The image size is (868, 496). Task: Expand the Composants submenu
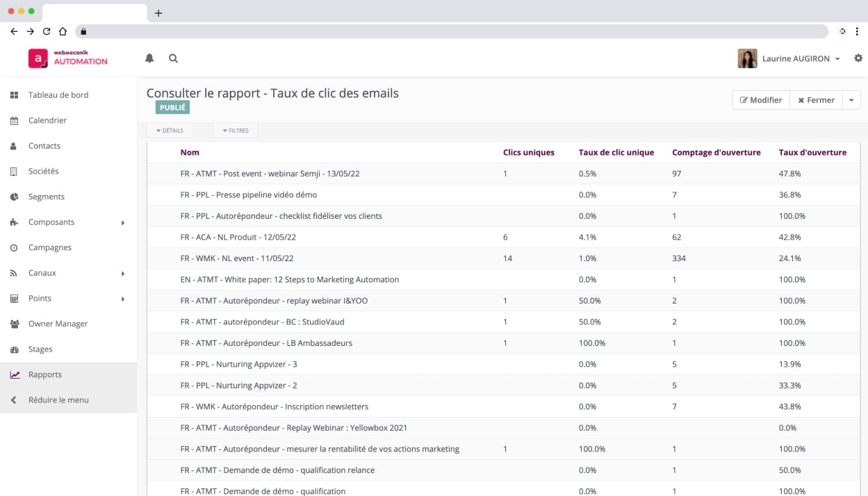(x=123, y=223)
